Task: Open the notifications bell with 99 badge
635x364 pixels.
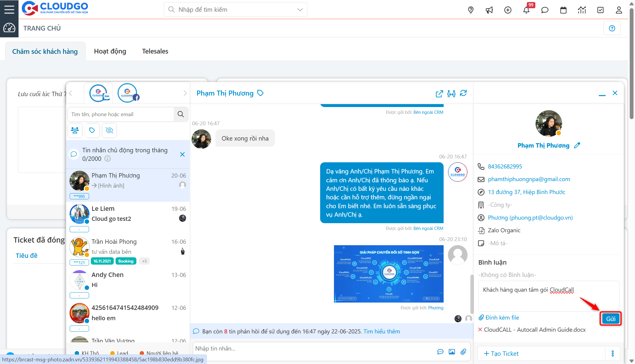Action: tap(527, 10)
